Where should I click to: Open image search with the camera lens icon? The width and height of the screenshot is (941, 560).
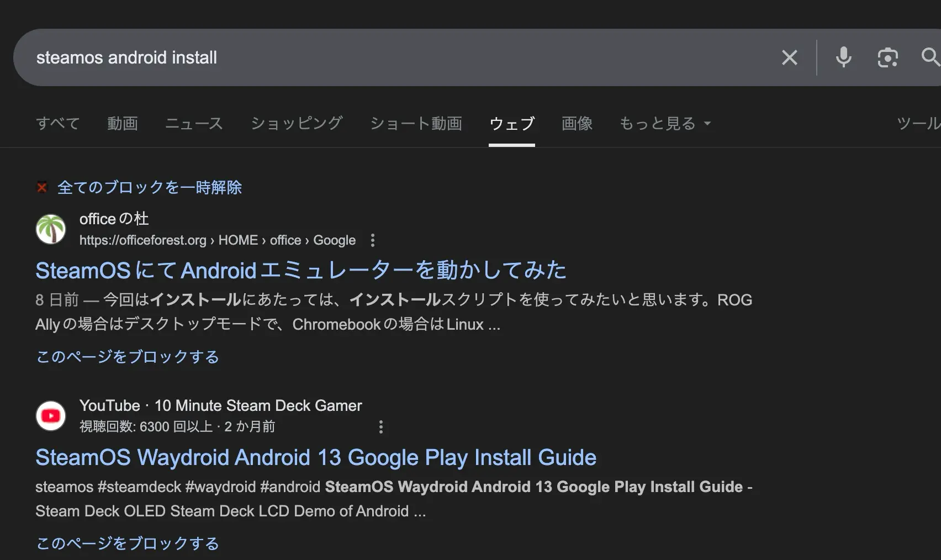tap(887, 57)
